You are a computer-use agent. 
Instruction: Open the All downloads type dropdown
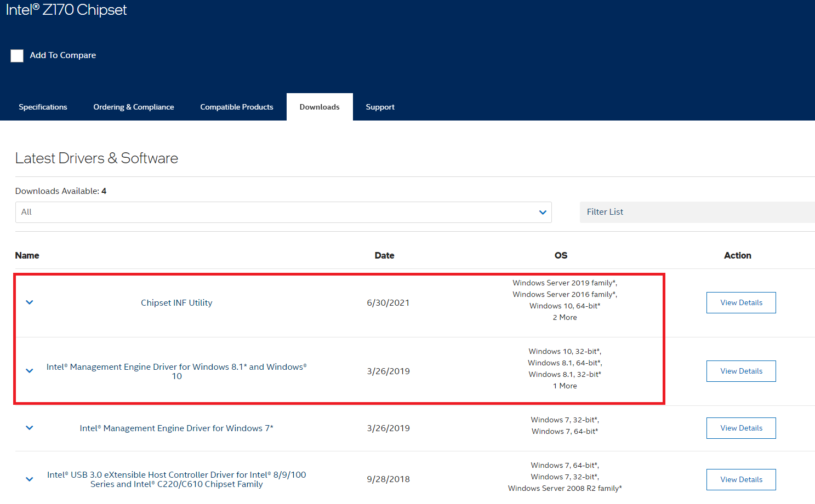coord(283,212)
